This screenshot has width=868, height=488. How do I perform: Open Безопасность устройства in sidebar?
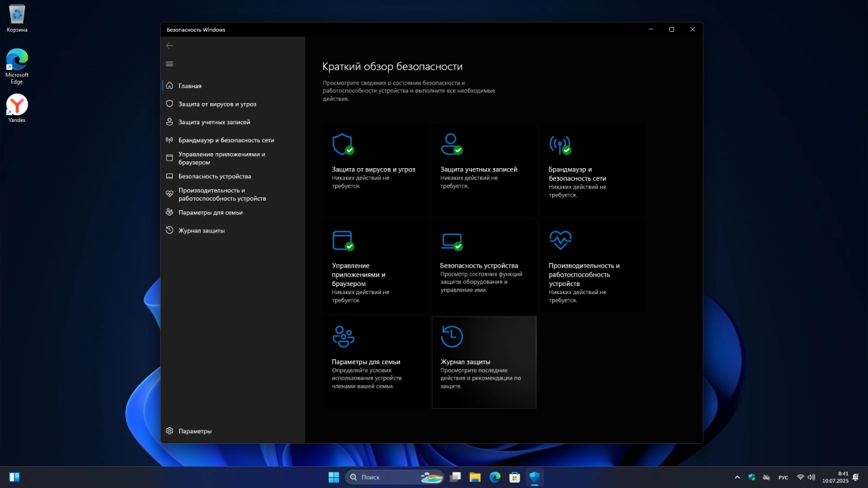click(x=233, y=176)
